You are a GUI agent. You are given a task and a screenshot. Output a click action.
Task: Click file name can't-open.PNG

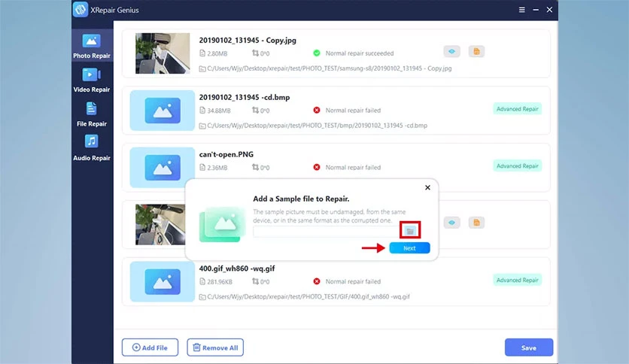pos(226,154)
